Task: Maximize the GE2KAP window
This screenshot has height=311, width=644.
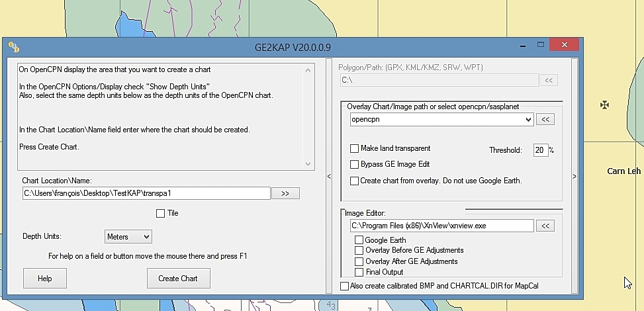Action: pyautogui.click(x=541, y=45)
